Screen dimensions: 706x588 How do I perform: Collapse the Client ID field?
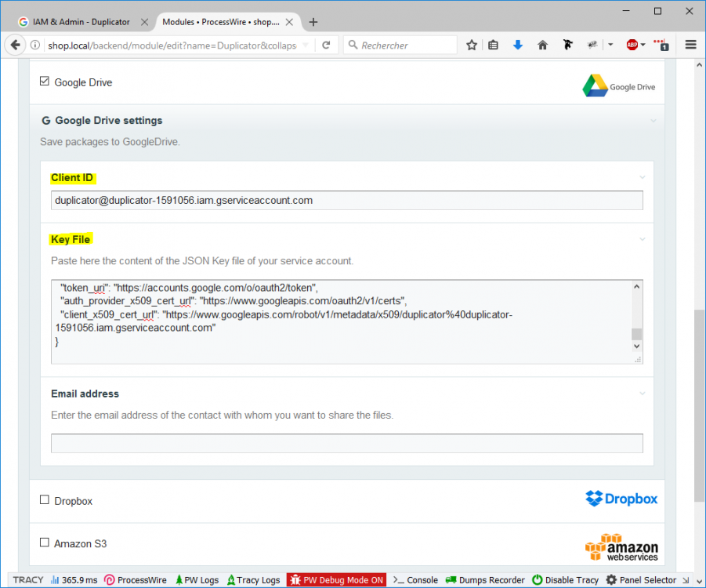point(642,178)
